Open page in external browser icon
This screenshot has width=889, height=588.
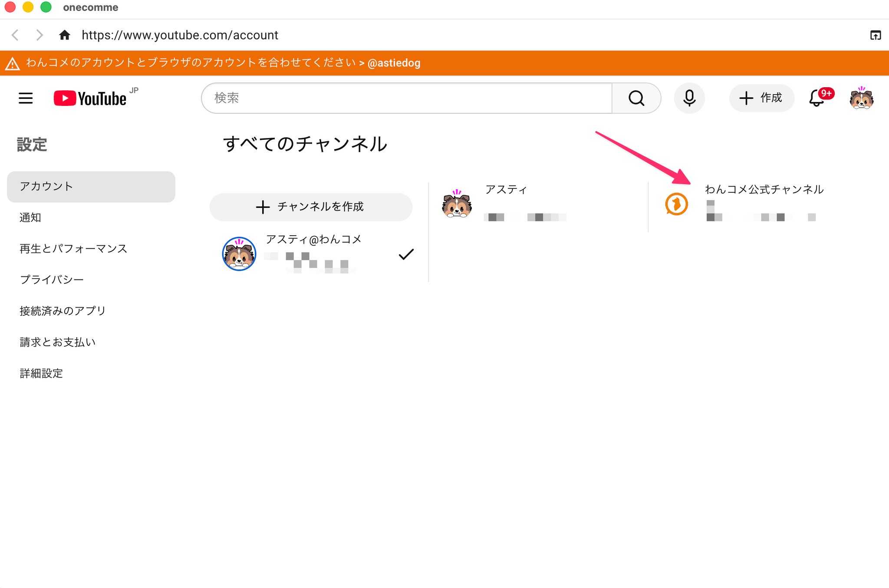(x=876, y=35)
